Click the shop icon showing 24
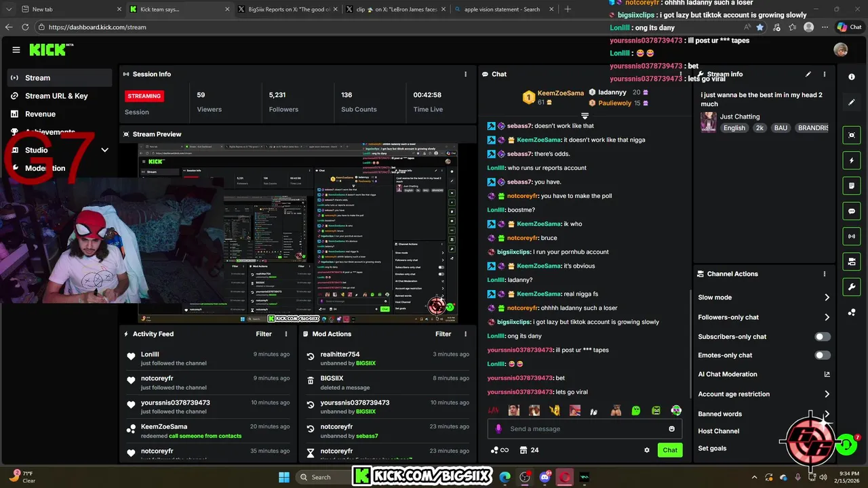The width and height of the screenshot is (868, 488). (529, 450)
